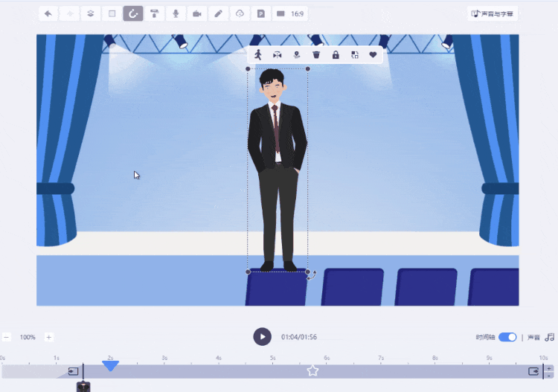Click the bottom-left selection box handle
The width and height of the screenshot is (558, 392).
(248, 271)
